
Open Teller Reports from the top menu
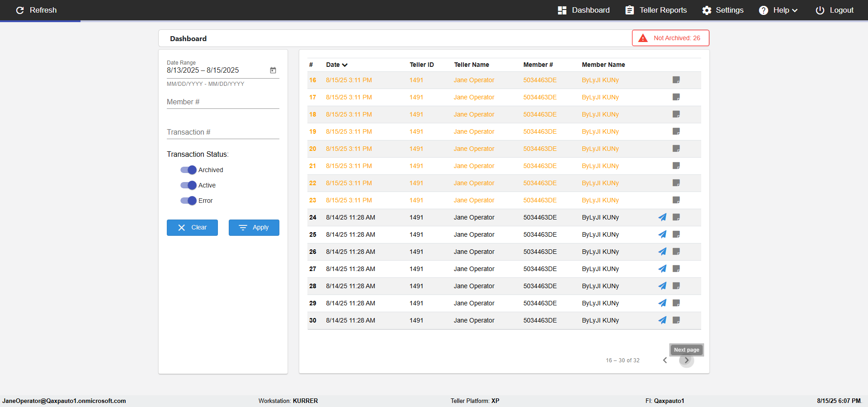click(656, 10)
